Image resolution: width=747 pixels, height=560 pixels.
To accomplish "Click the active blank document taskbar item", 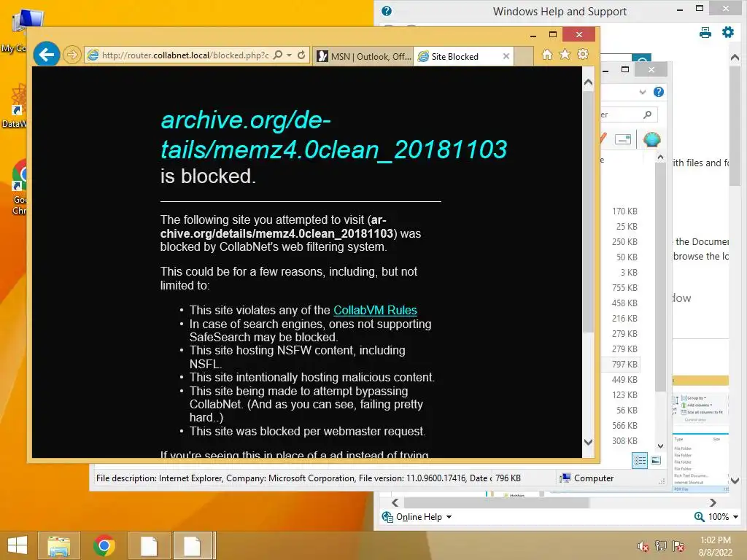I will tap(193, 545).
